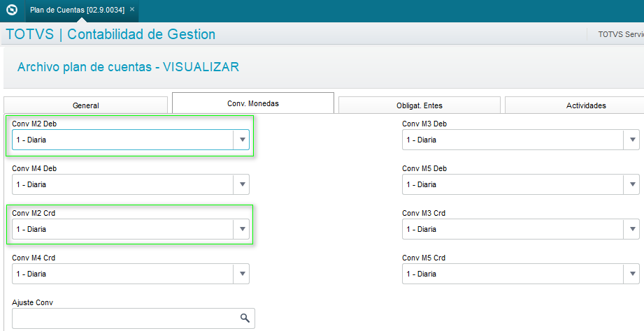
Task: Select the Conv. Monedas tab
Action: point(253,103)
